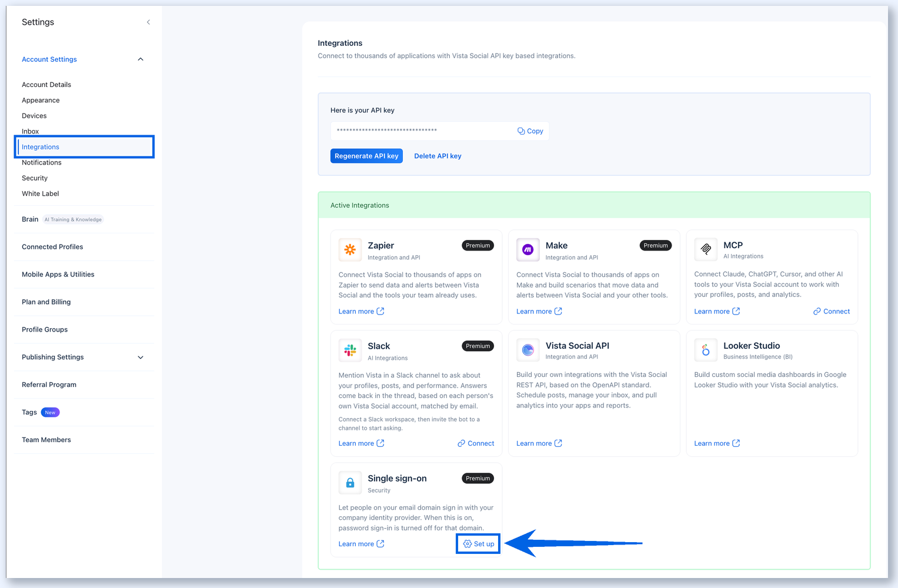Collapse the Account Settings section
The width and height of the screenshot is (898, 588).
pyautogui.click(x=141, y=59)
